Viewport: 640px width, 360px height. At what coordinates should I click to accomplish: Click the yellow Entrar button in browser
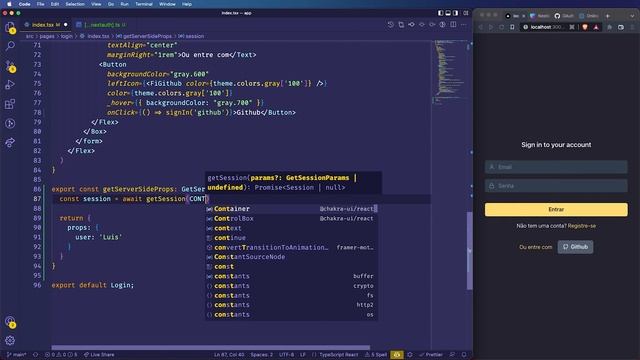coord(556,209)
